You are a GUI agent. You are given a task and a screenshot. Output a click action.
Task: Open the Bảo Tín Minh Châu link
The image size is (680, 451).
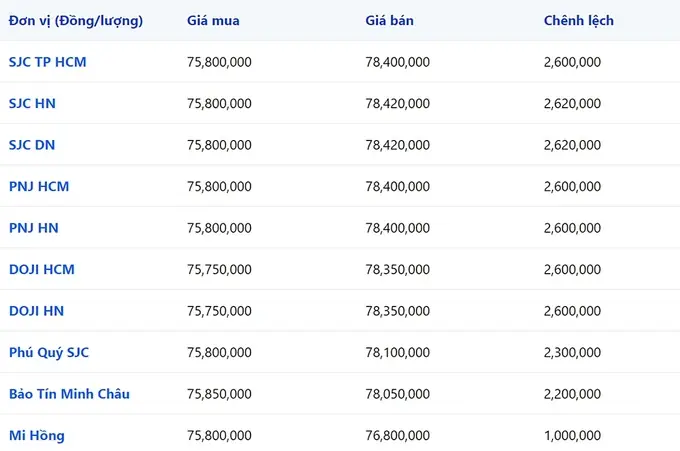coord(69,394)
